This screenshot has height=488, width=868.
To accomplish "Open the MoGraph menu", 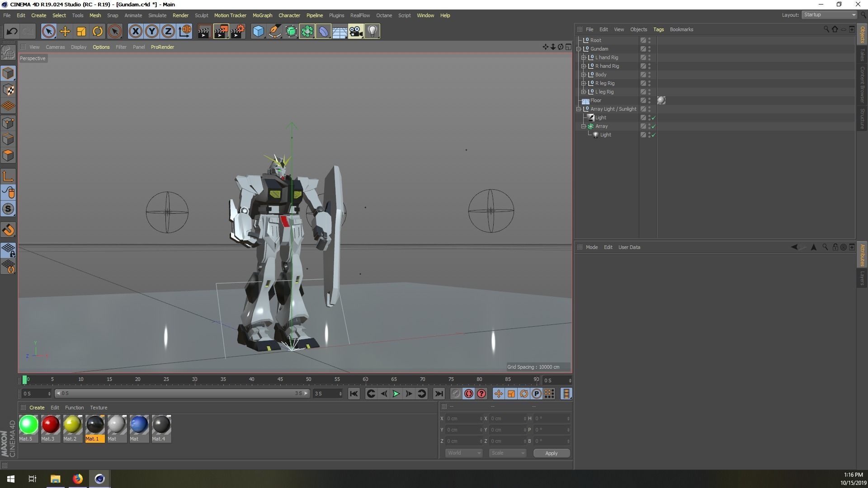I will (x=262, y=15).
